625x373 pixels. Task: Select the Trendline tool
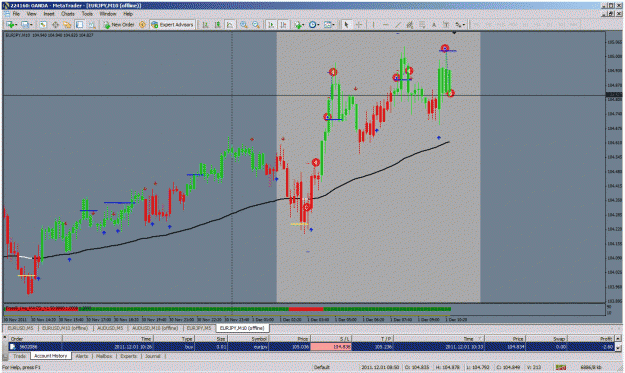[x=398, y=25]
